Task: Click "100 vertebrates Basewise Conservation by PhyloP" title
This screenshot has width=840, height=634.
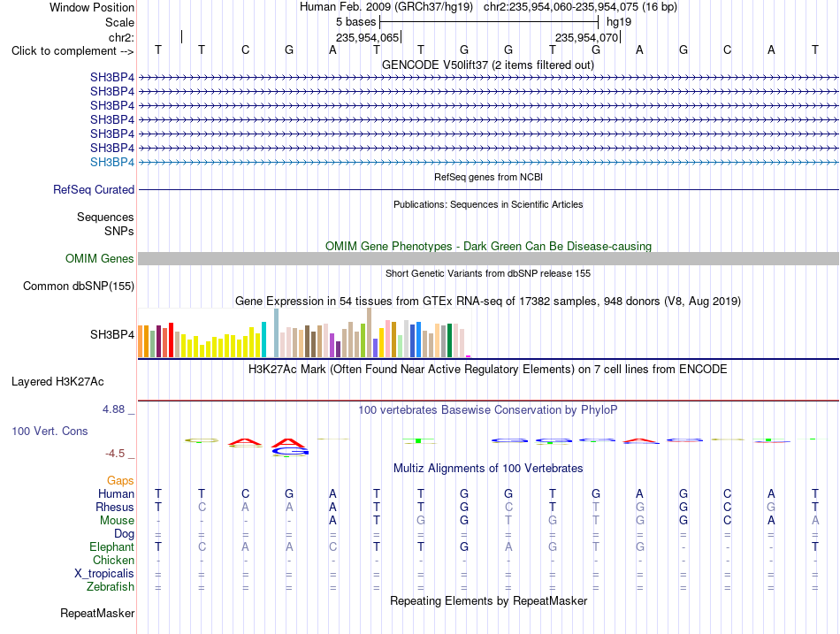Action: 488,410
